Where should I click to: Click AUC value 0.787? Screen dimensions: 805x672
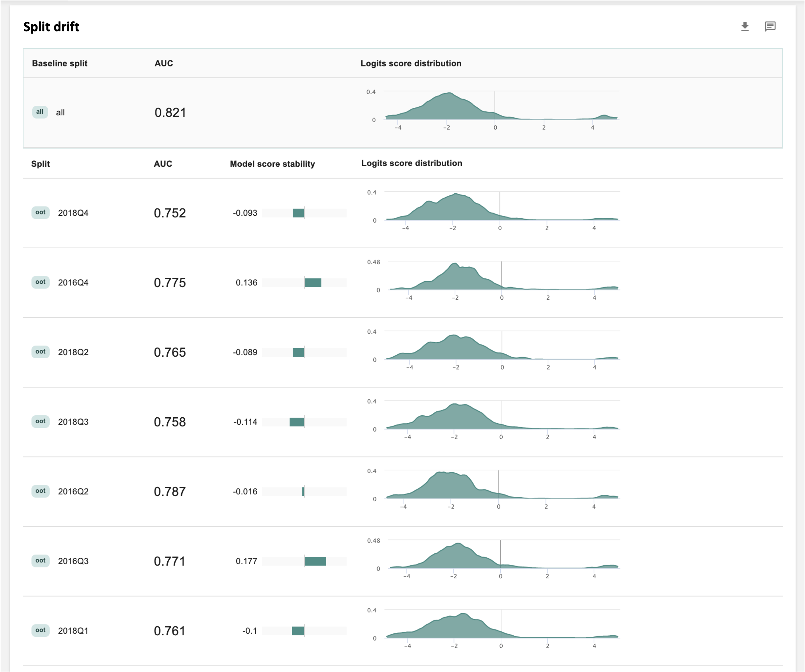point(170,492)
